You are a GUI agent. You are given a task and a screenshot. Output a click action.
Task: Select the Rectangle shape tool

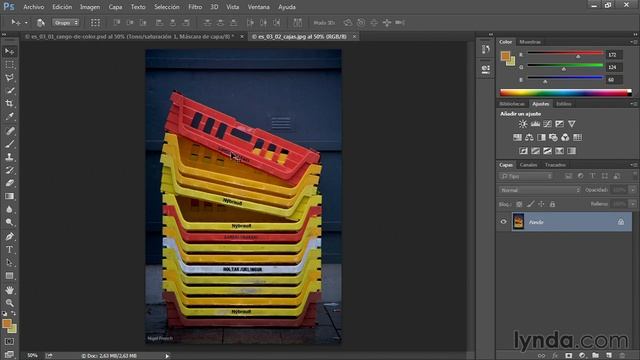pyautogui.click(x=9, y=276)
